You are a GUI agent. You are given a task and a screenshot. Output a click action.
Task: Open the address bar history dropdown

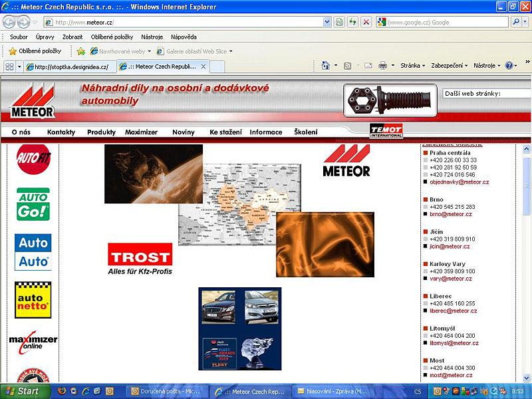(327, 23)
